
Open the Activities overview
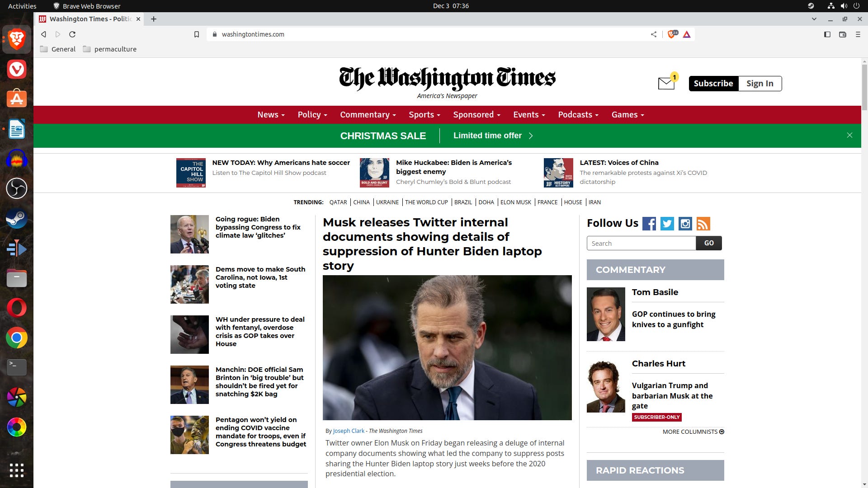(x=22, y=6)
